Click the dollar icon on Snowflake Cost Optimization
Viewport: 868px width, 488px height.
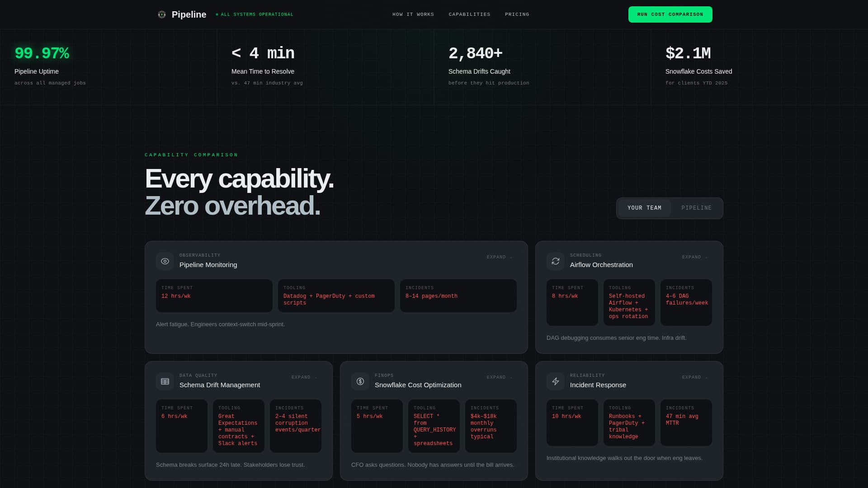(x=360, y=381)
